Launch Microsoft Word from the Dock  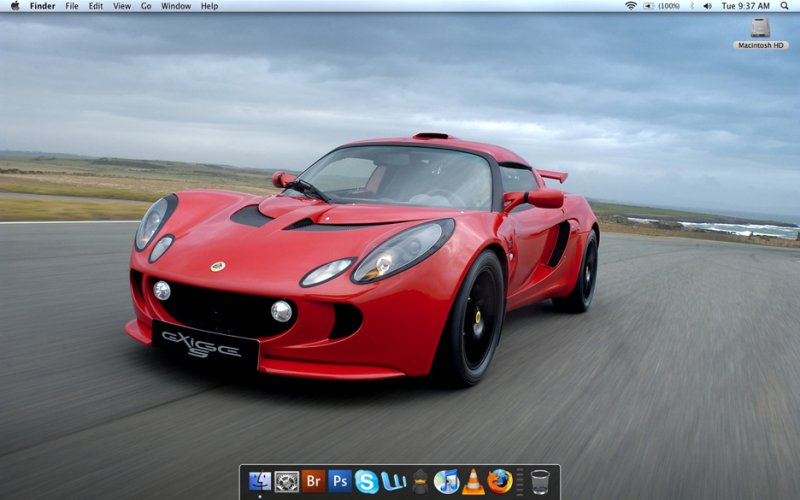point(393,481)
